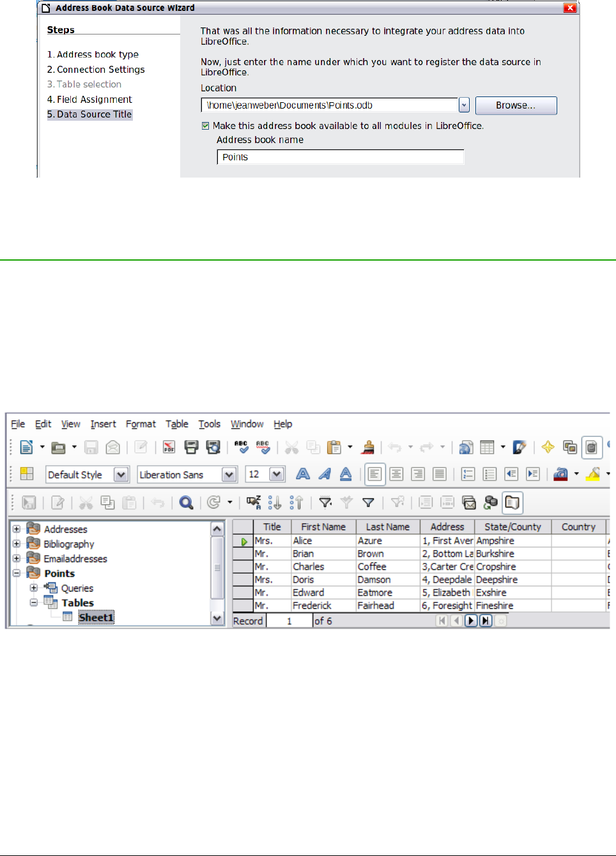
Task: Open the Format menu
Action: (141, 424)
